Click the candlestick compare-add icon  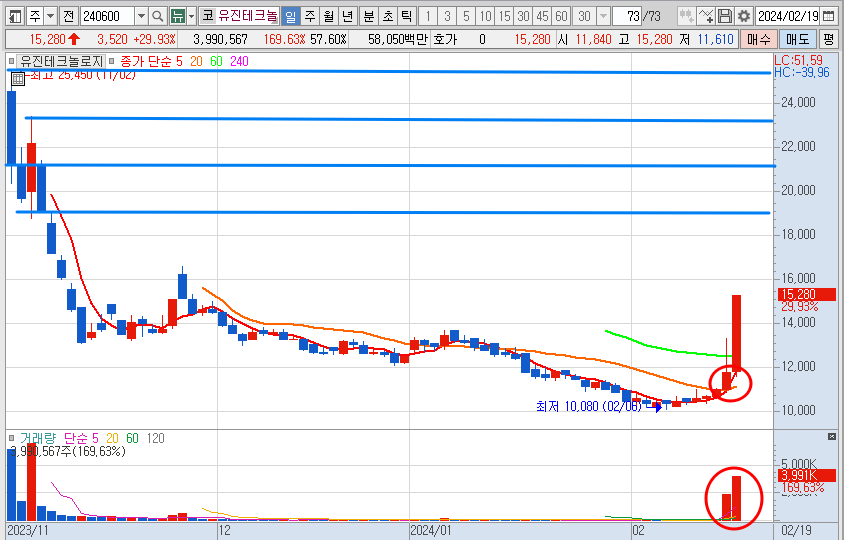(686, 16)
